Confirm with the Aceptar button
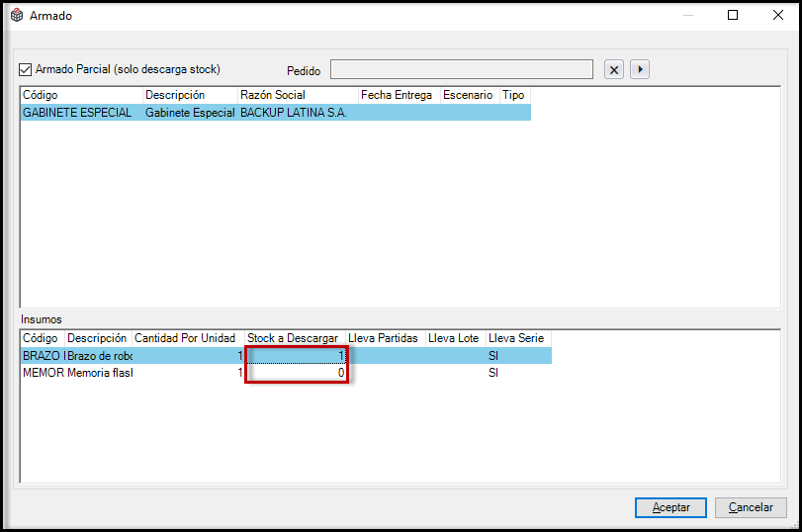The height and width of the screenshot is (532, 802). (670, 507)
